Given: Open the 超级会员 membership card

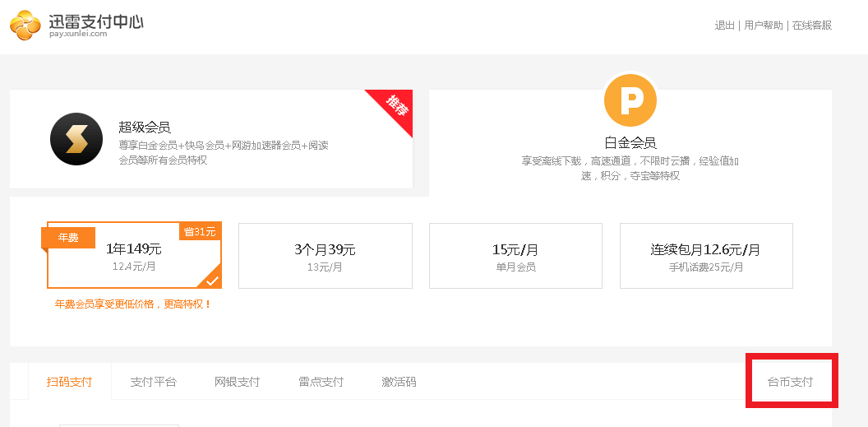Looking at the screenshot, I should (x=211, y=139).
